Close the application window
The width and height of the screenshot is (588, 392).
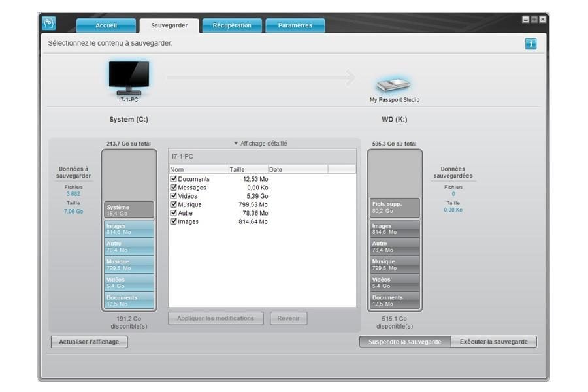tap(542, 20)
